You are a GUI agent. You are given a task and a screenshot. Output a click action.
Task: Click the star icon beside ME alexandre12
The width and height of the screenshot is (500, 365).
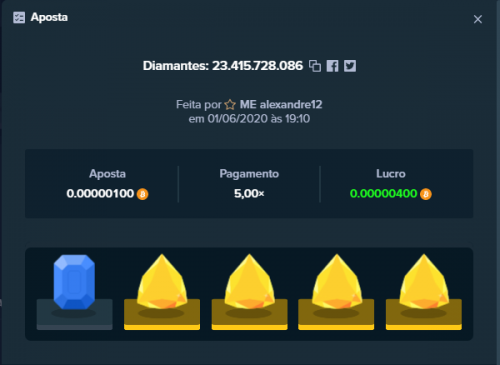[230, 105]
